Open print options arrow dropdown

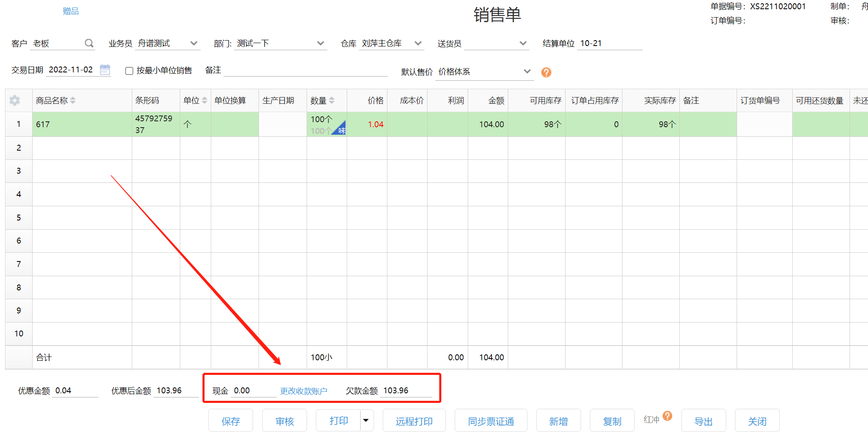click(366, 420)
